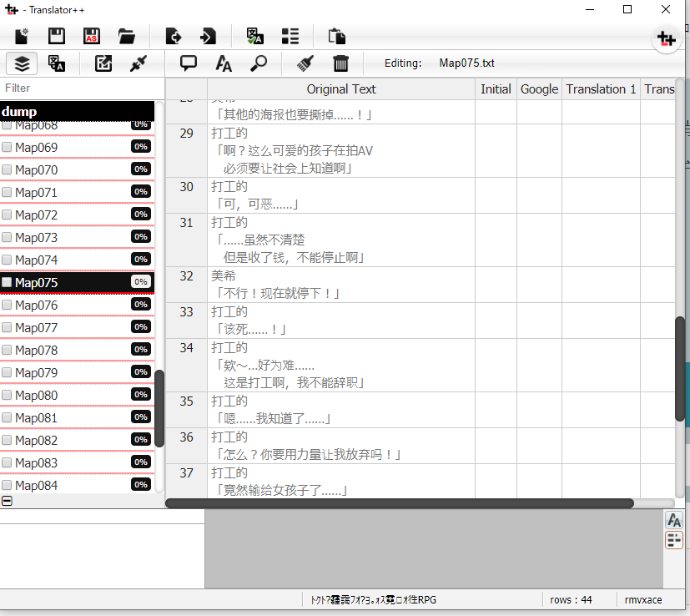
Task: Click the Save floppy disk icon
Action: tap(57, 36)
